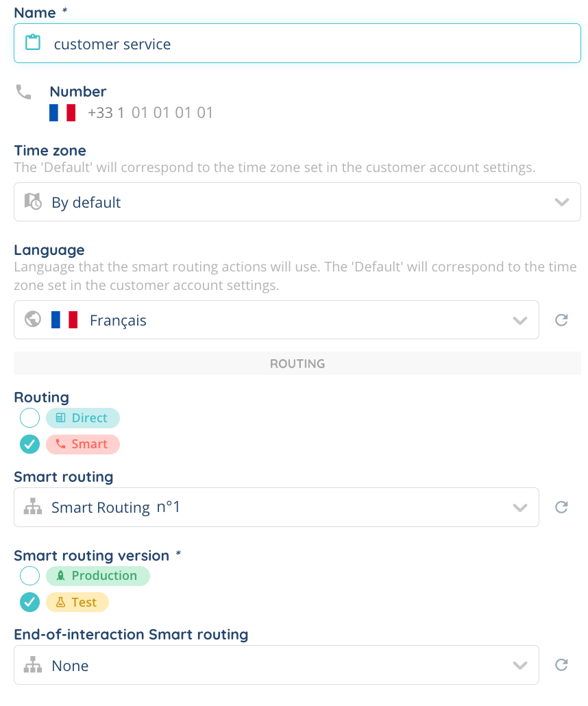Expand the End-of-interaction Smart routing dropdown
The width and height of the screenshot is (588, 706).
(x=519, y=665)
